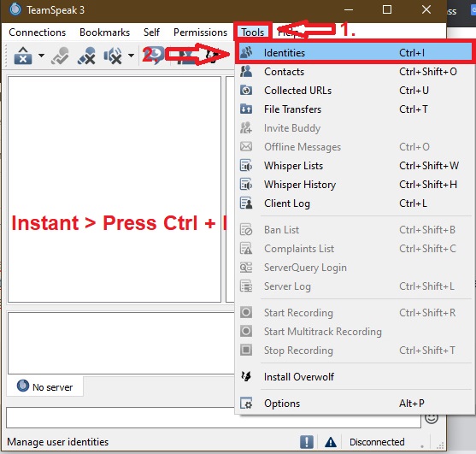476x454 pixels.
Task: Select Identities from the Tools menu
Action: tap(355, 53)
